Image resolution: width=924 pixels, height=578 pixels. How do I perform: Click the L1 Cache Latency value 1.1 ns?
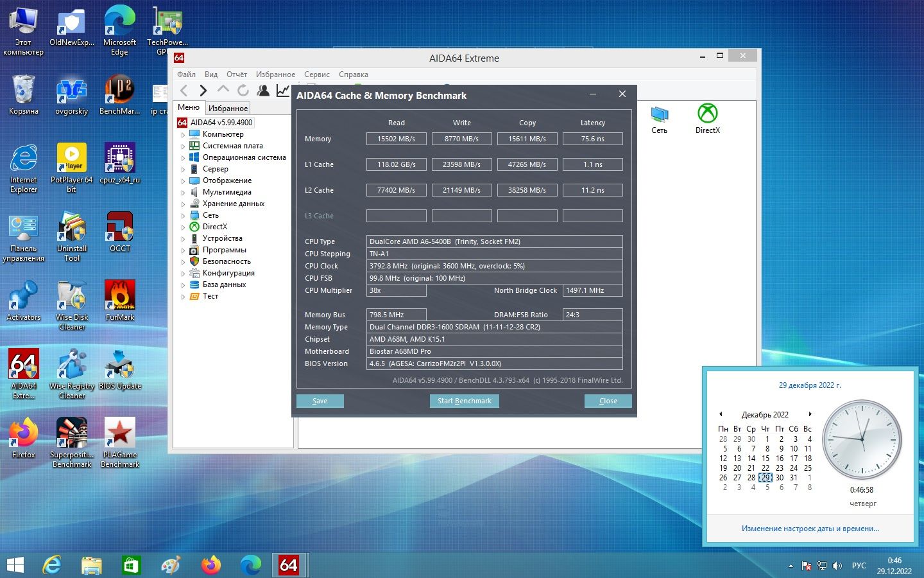point(593,164)
